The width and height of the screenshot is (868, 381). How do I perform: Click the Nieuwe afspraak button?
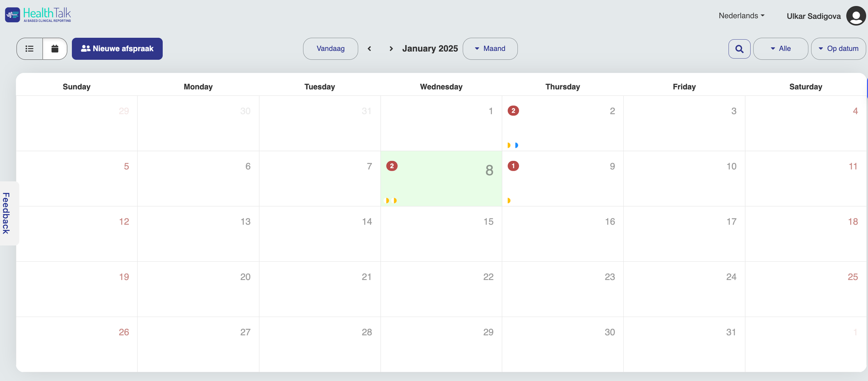click(117, 49)
